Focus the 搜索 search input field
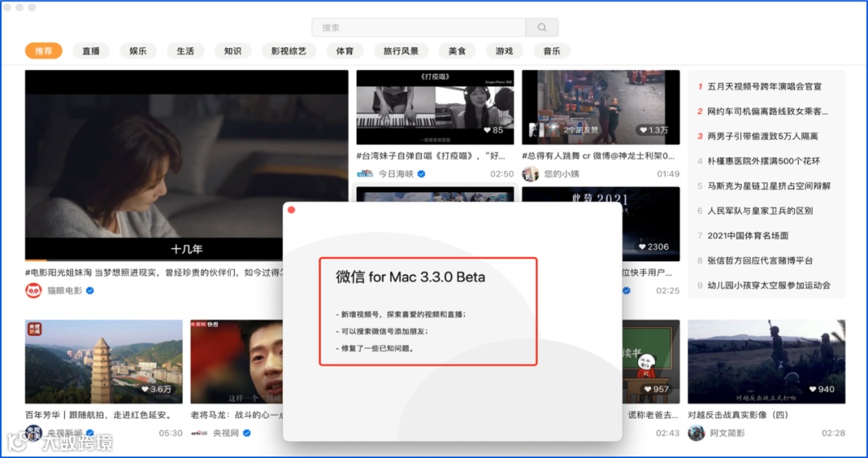The height and width of the screenshot is (458, 868). (x=419, y=27)
